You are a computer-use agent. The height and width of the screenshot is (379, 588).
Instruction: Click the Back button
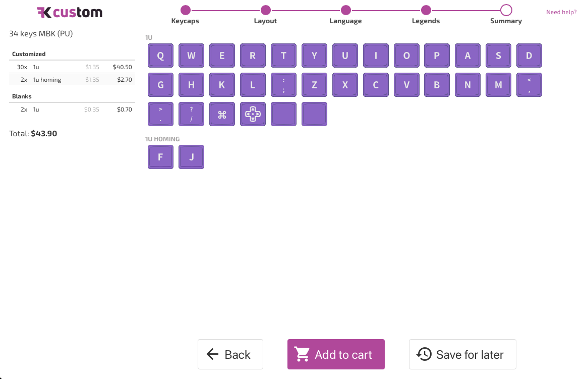pyautogui.click(x=230, y=354)
